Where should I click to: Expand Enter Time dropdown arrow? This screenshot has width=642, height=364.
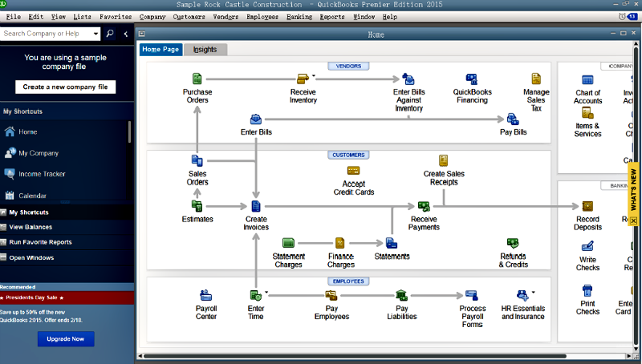pyautogui.click(x=266, y=292)
